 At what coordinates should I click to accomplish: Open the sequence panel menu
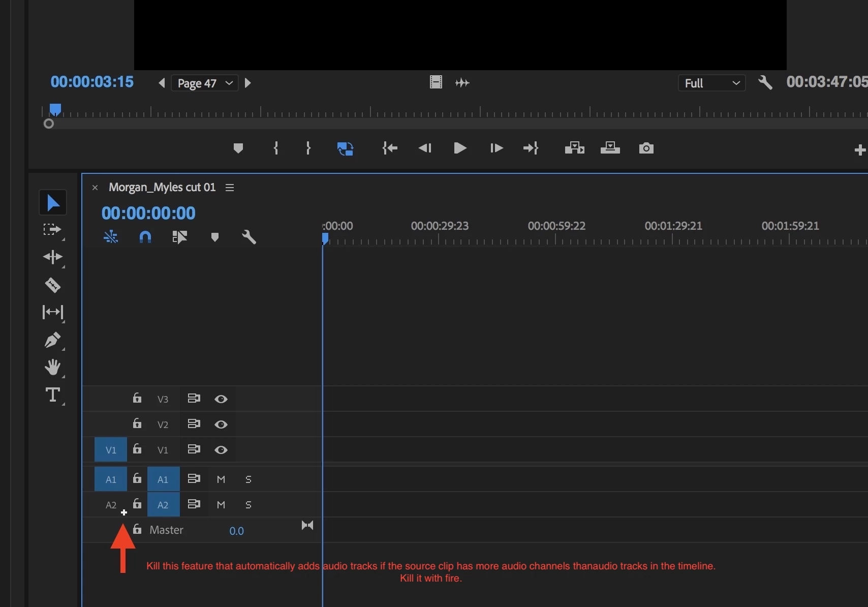coord(230,188)
